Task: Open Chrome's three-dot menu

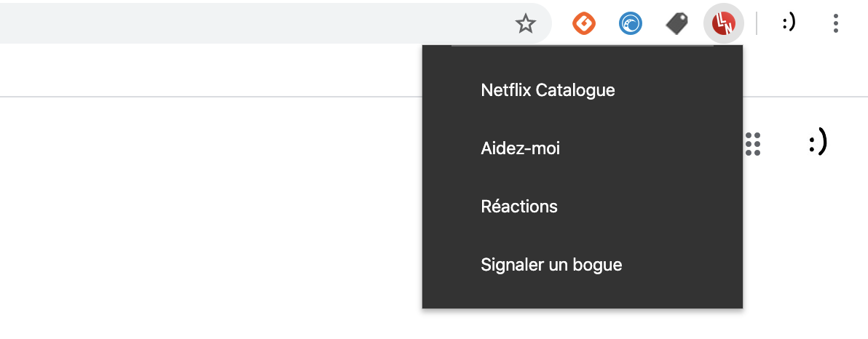Action: tap(835, 24)
